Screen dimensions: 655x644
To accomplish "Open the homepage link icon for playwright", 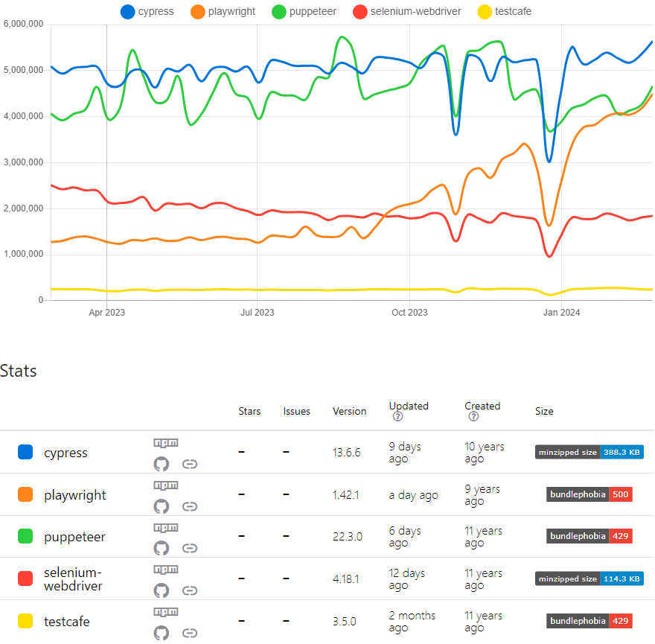I will 190,506.
